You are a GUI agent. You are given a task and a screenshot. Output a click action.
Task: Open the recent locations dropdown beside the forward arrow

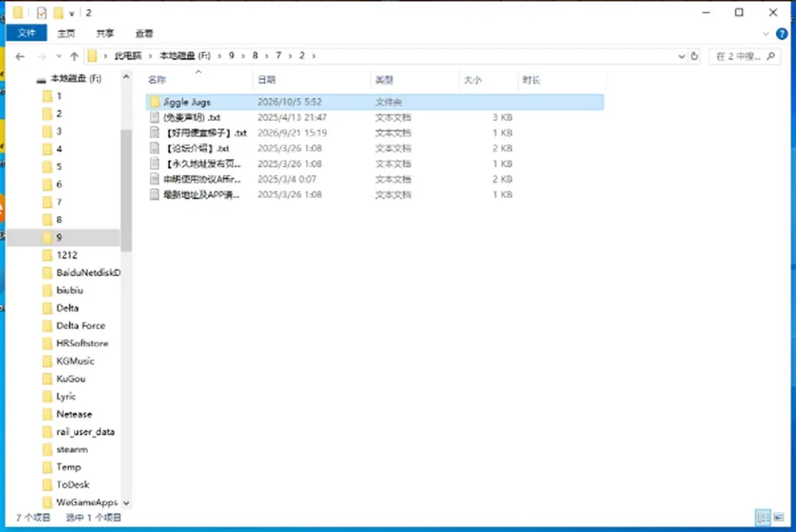point(59,56)
